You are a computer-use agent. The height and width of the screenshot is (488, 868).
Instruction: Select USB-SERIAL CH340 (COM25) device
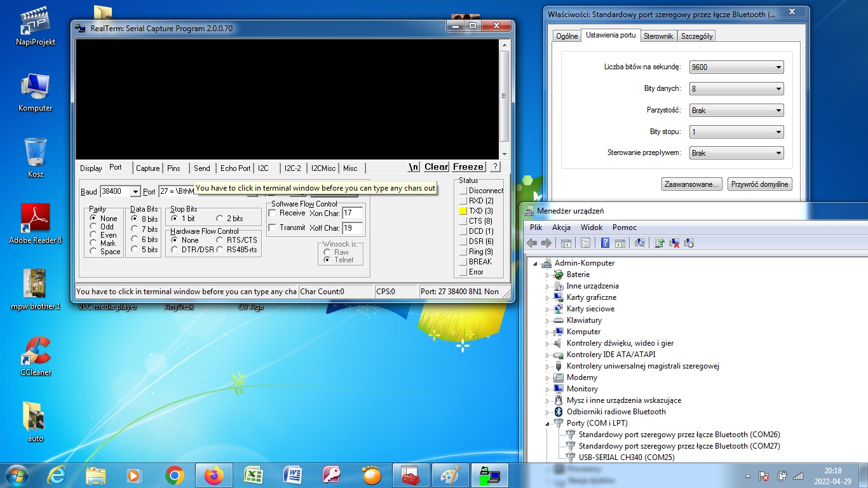pyautogui.click(x=627, y=457)
